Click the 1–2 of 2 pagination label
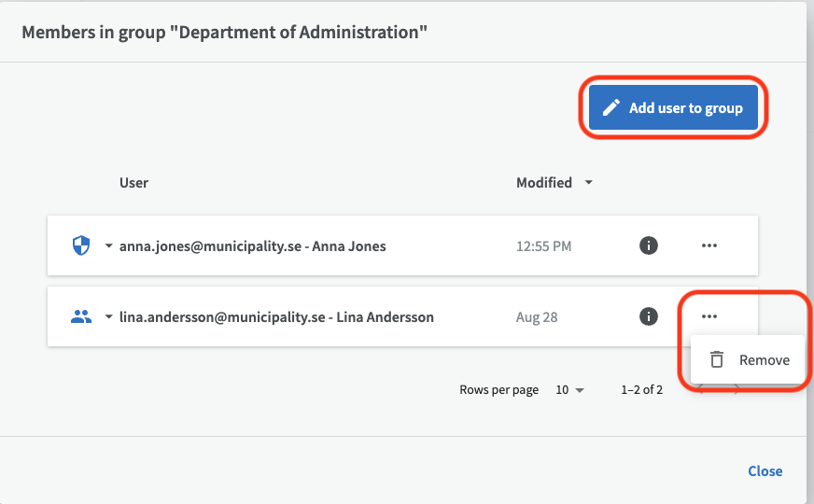 [641, 390]
